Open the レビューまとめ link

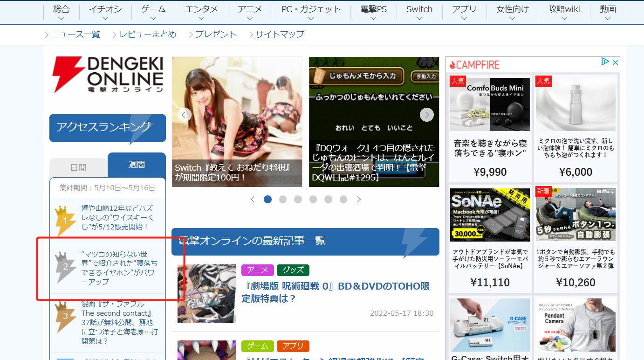coord(148,34)
